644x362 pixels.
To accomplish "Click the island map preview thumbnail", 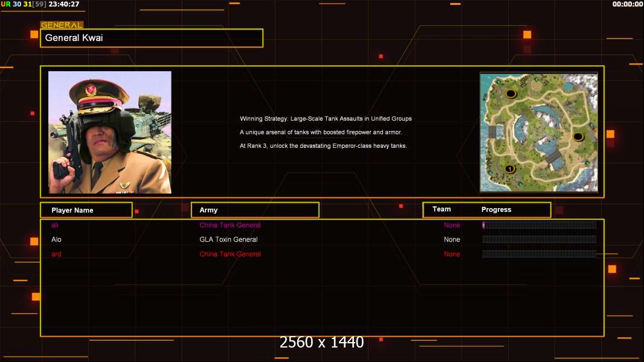I will point(539,132).
